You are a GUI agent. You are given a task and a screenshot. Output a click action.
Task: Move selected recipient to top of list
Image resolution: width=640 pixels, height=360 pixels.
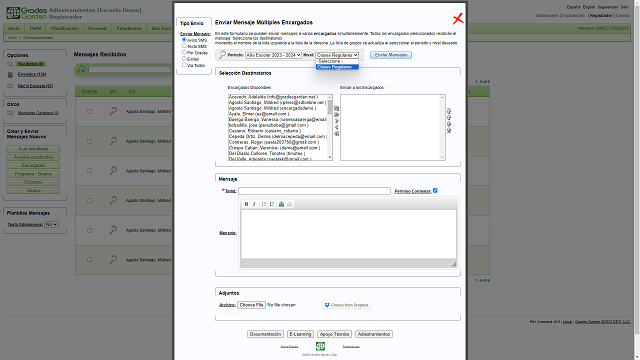[449, 111]
